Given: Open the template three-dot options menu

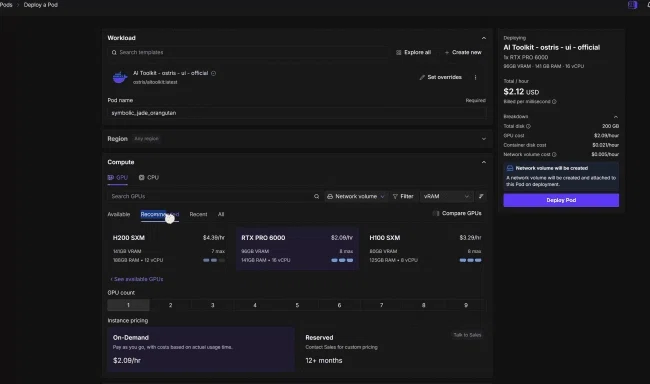Looking at the screenshot, I should pos(475,77).
